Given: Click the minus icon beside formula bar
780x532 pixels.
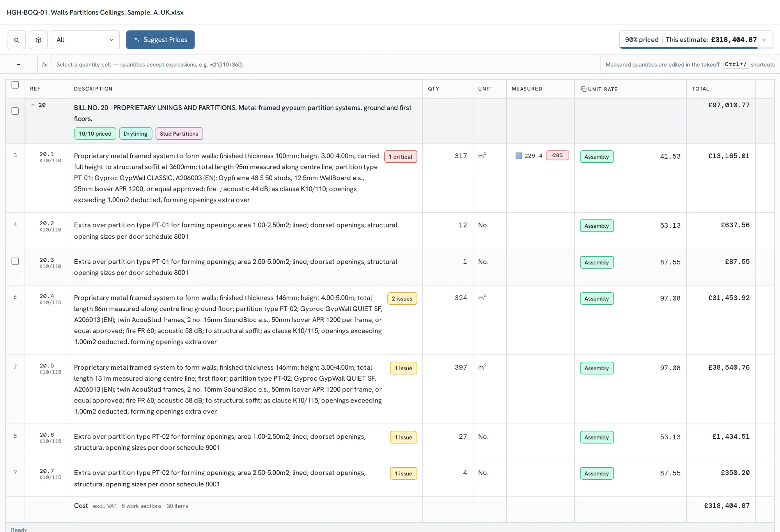Looking at the screenshot, I should pos(18,64).
